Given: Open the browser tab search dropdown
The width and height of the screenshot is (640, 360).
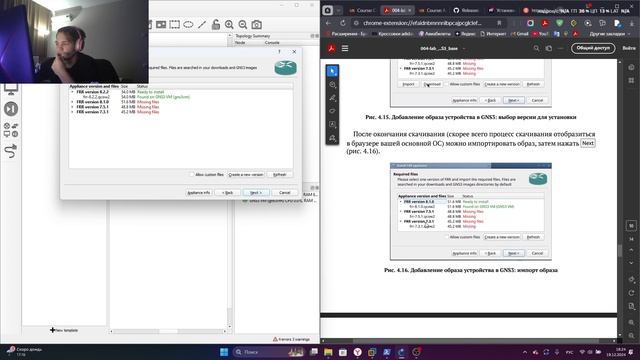Looking at the screenshot, I should 338,11.
